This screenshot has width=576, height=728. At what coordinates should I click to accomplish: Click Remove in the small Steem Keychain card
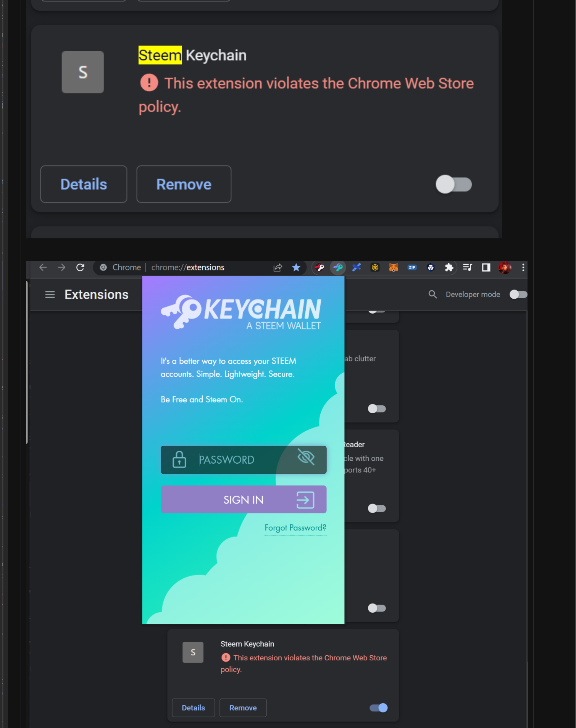pos(243,708)
